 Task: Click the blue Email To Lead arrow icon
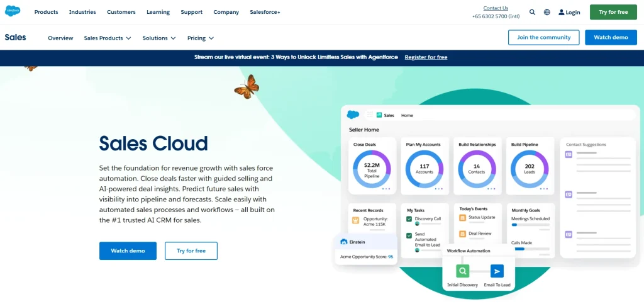pos(497,271)
